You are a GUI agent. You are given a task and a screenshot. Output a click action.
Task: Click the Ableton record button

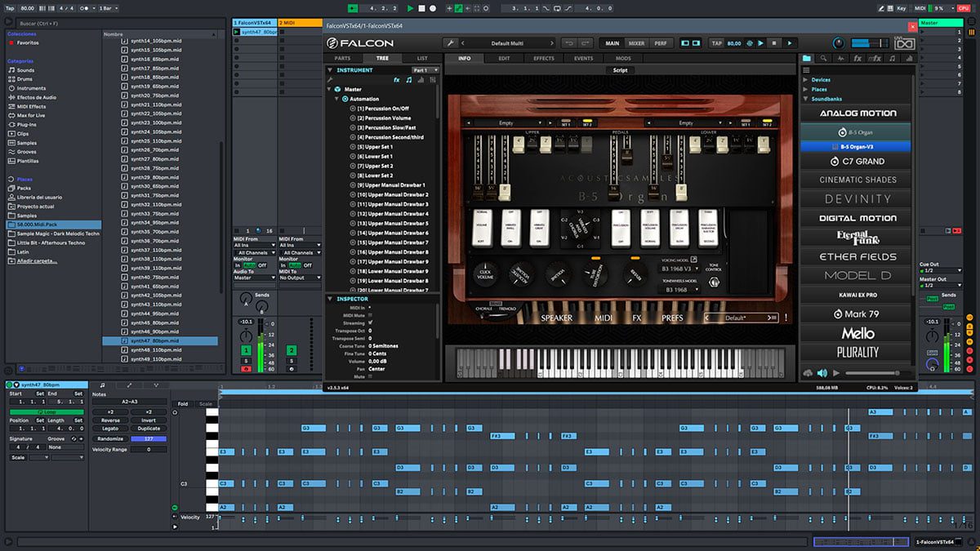(433, 8)
